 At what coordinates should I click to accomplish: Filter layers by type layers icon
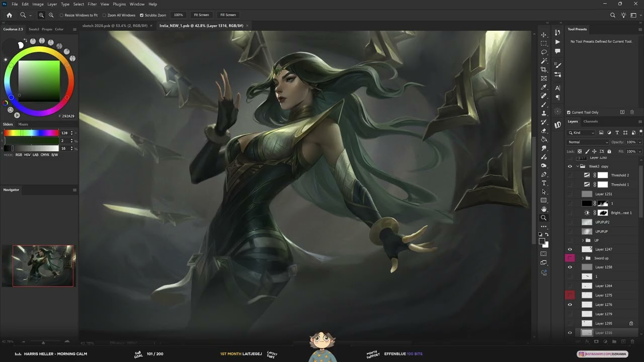pyautogui.click(x=617, y=133)
